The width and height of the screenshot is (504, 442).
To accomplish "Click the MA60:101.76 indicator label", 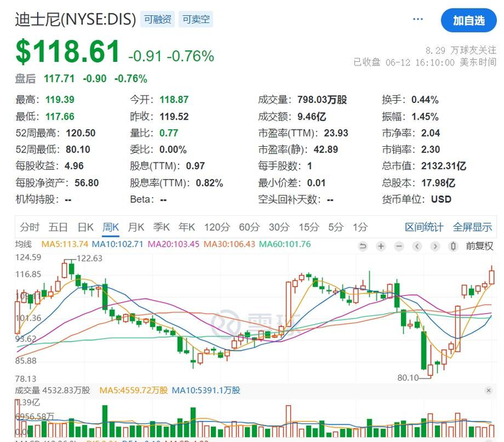I will tap(285, 244).
